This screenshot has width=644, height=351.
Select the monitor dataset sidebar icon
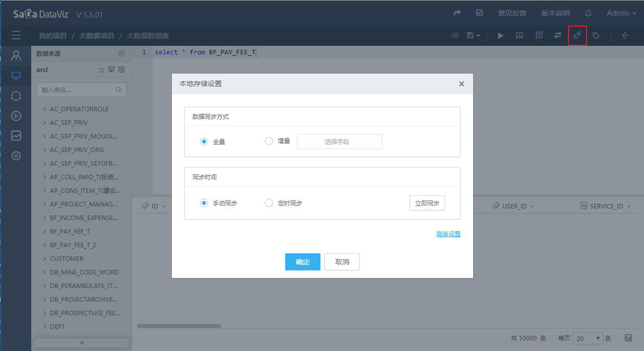tap(16, 76)
